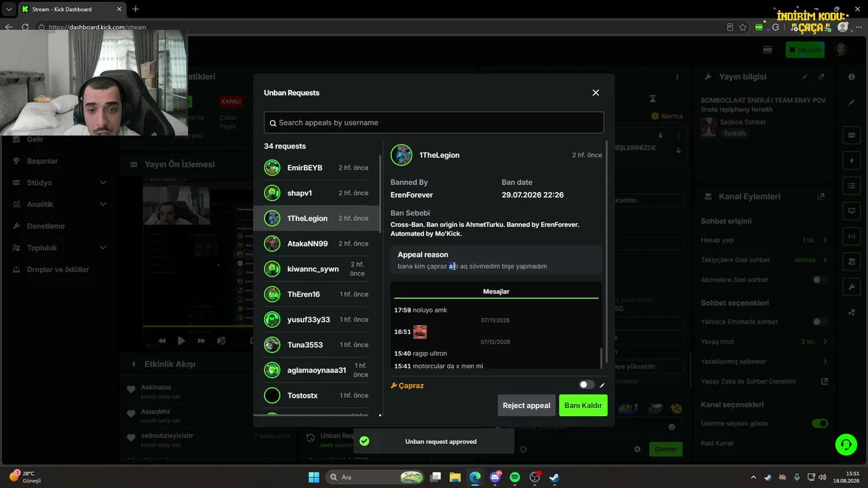Viewport: 868px width, 488px height.
Task: Click the Go Live button
Action: coord(805,49)
